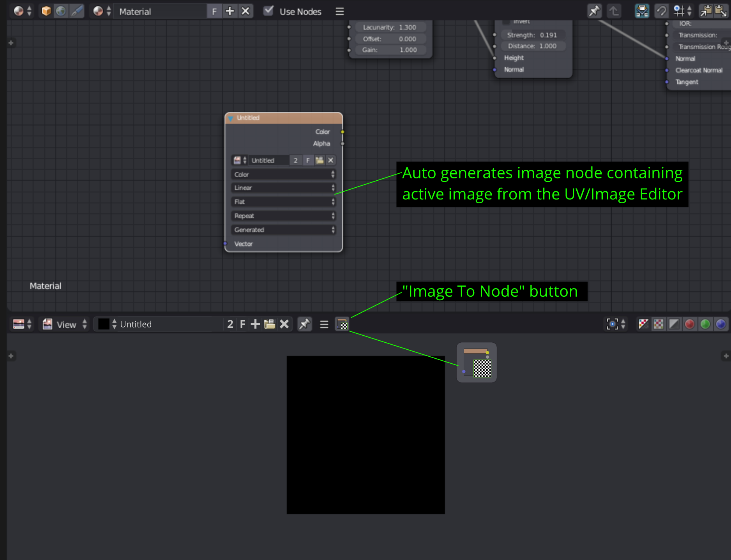Click the Strength 0.191 field
Viewport: 731px width, 560px height.
coord(532,35)
